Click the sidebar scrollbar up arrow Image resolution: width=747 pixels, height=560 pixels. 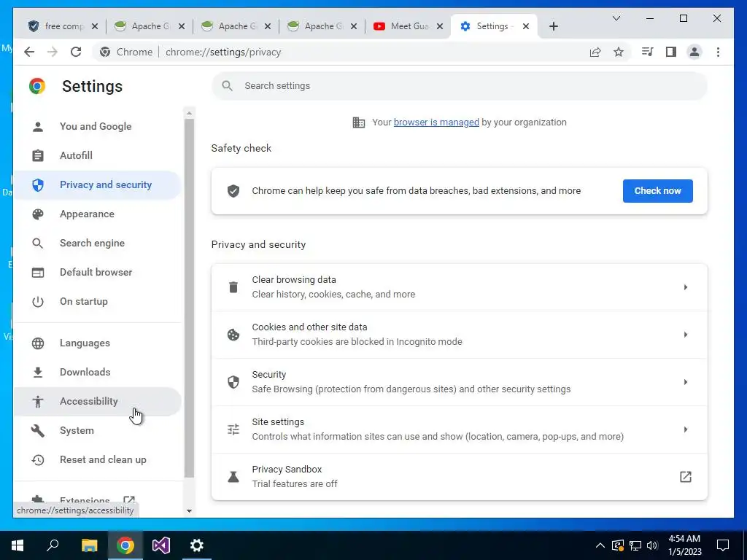189,113
